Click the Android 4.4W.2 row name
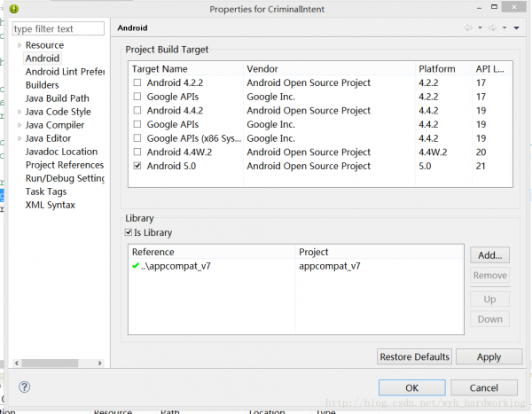The width and height of the screenshot is (532, 414). (x=179, y=152)
